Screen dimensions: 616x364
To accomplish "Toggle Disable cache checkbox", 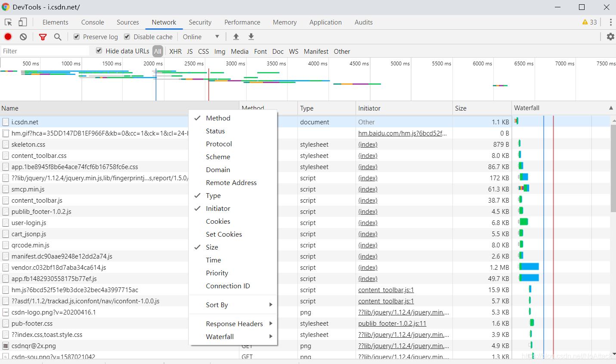I will pos(127,37).
